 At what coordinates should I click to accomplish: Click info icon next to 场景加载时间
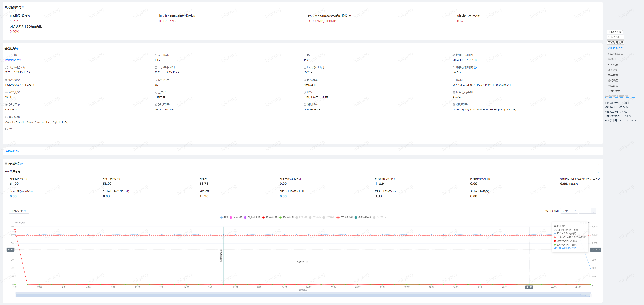(475, 67)
